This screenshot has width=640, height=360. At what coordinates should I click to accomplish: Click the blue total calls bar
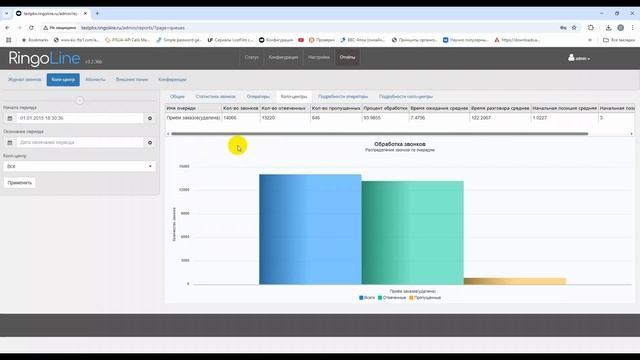(x=310, y=229)
